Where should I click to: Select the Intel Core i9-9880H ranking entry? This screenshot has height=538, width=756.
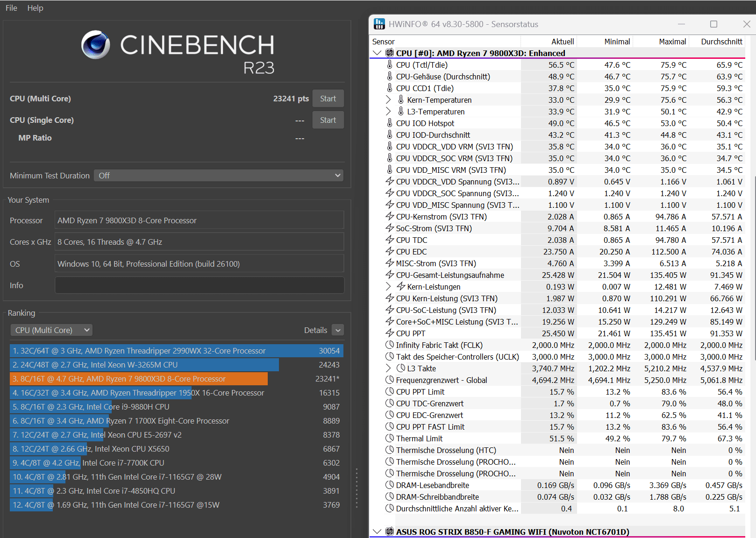pos(177,407)
